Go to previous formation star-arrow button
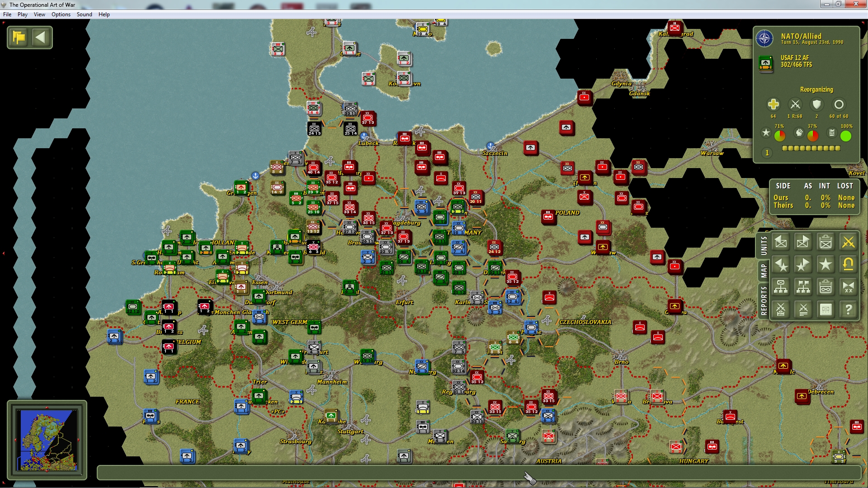The width and height of the screenshot is (868, 488). [x=781, y=265]
